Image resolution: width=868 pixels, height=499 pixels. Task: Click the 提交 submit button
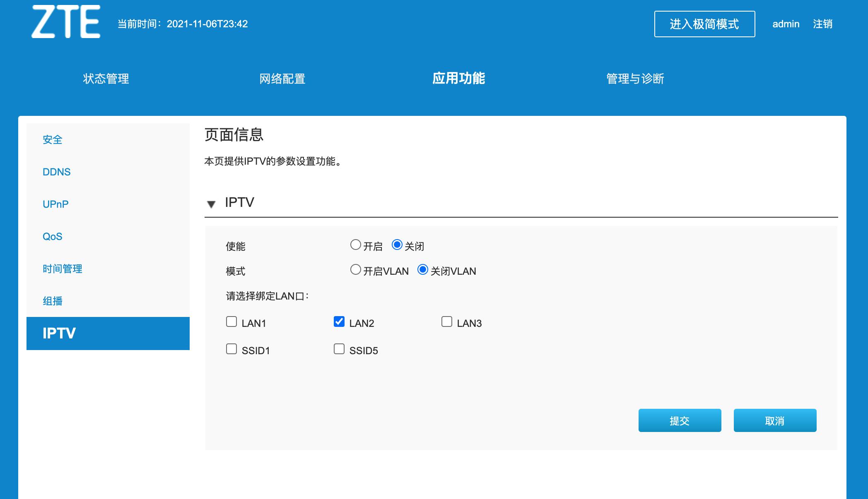(x=680, y=420)
